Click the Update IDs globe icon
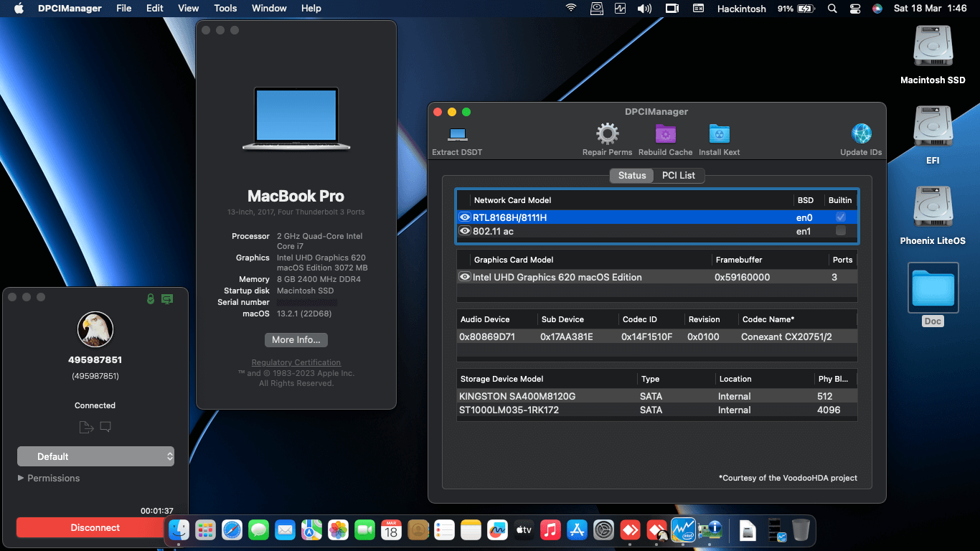This screenshot has height=551, width=980. 861,134
